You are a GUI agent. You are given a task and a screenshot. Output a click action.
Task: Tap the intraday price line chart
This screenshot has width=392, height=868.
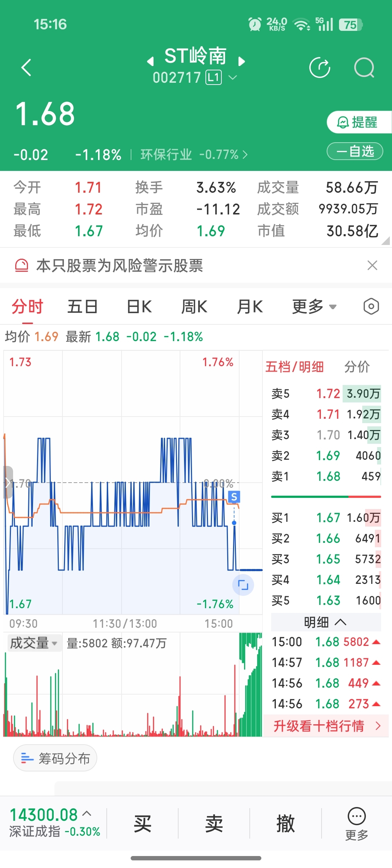click(x=133, y=483)
